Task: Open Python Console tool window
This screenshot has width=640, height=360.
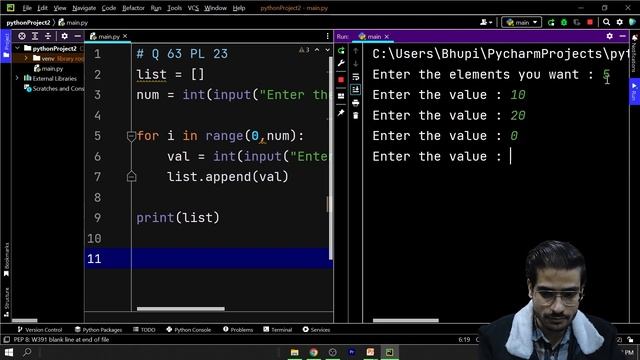Action: point(189,329)
